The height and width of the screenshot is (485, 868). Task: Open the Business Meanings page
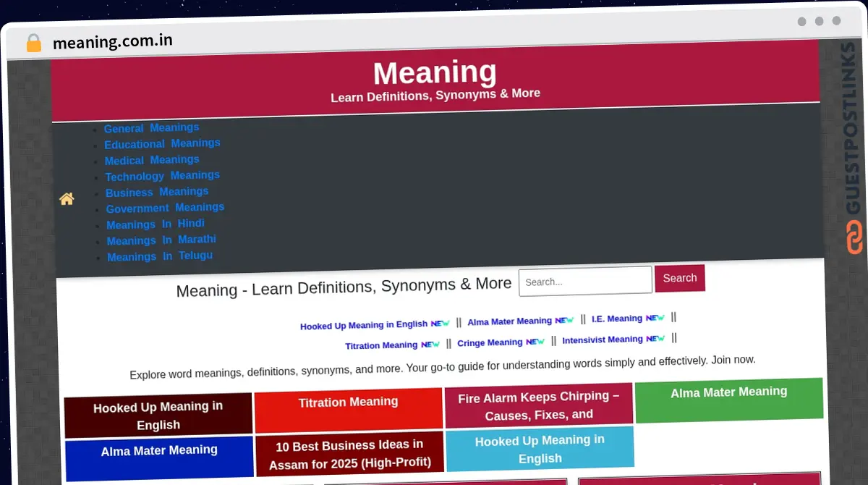click(x=157, y=192)
